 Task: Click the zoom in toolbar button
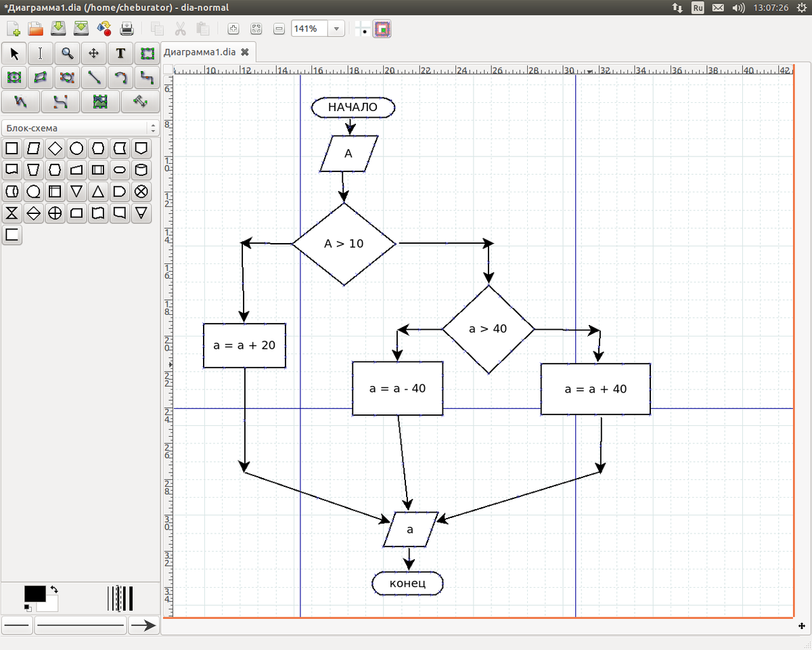click(233, 29)
